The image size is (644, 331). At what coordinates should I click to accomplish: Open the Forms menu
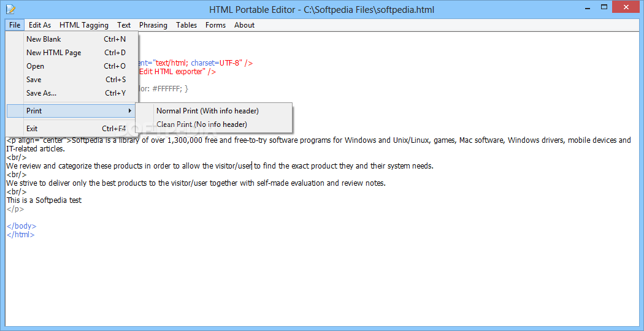click(x=216, y=25)
